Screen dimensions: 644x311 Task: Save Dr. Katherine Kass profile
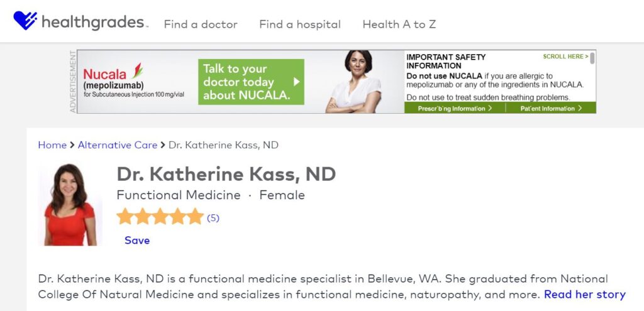pos(137,241)
